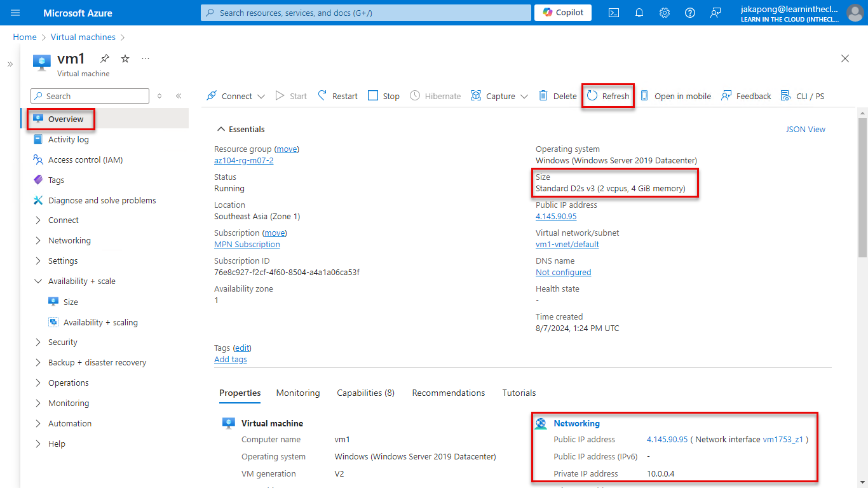The height and width of the screenshot is (488, 868).
Task: Switch to the Monitoring tab
Action: [298, 393]
